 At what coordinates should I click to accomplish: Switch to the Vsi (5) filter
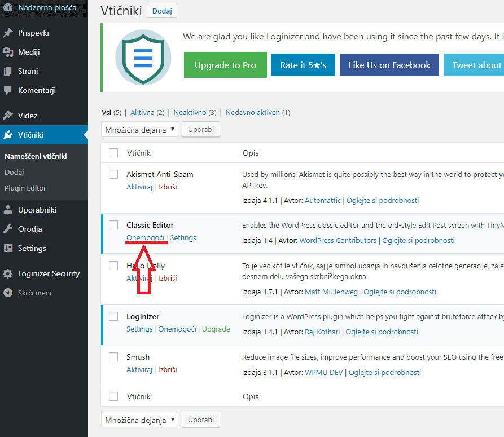112,113
